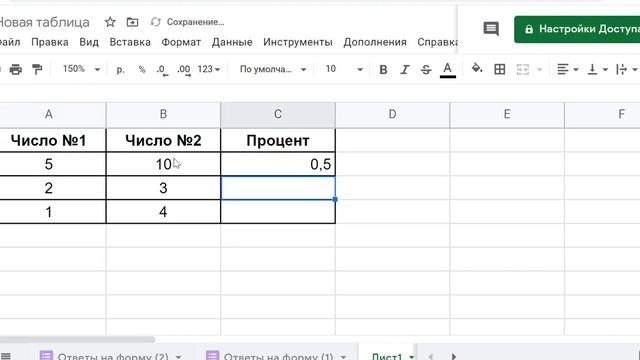
Task: Open the font family dropdown
Action: tap(273, 69)
